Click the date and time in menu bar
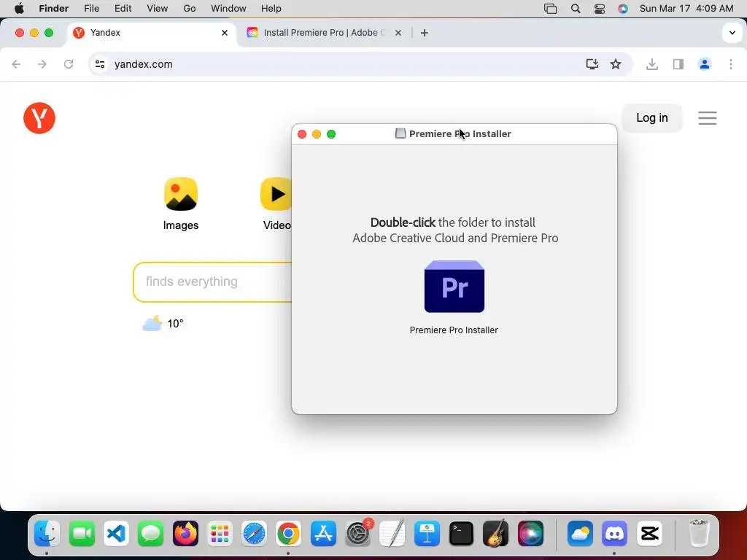Image resolution: width=747 pixels, height=560 pixels. tap(686, 9)
